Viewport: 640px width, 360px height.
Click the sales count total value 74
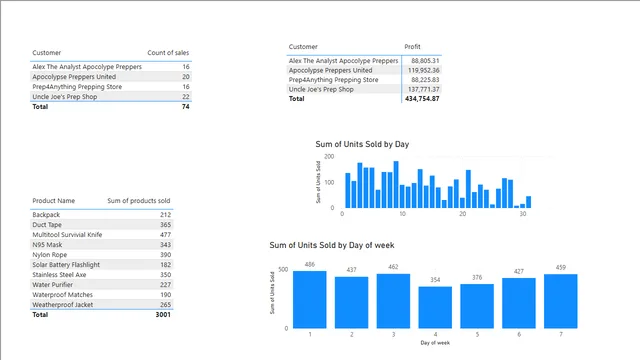tap(185, 107)
